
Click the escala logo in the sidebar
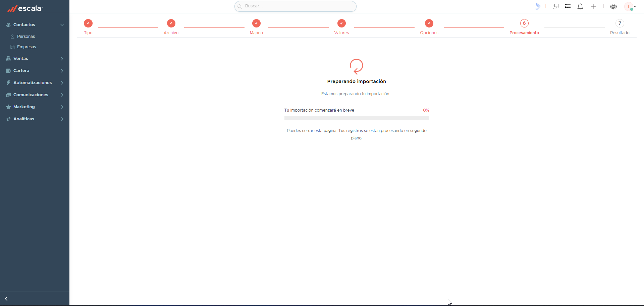(x=25, y=8)
